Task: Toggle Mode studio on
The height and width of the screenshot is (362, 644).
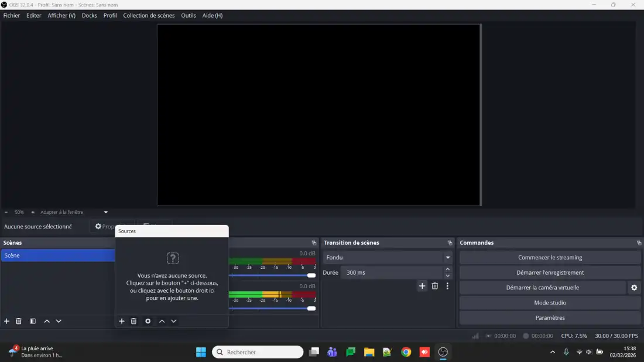Action: coord(550,303)
